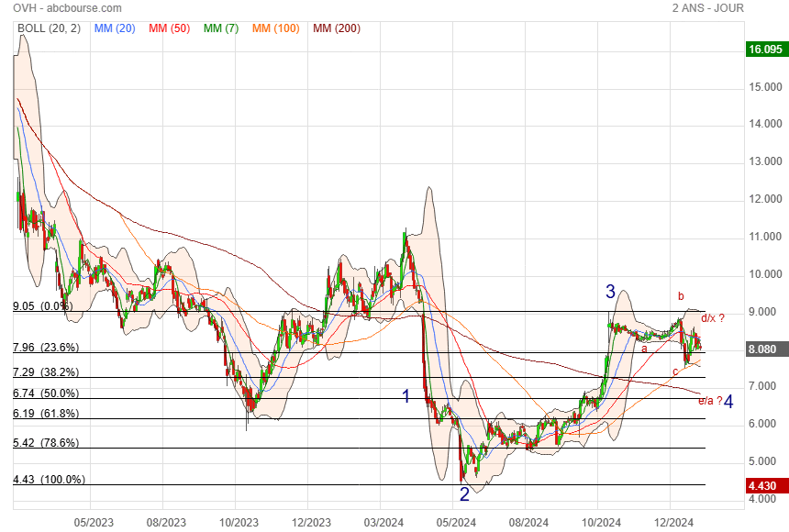Click the gray 8.080 current price tag
The image size is (789, 532).
click(x=765, y=349)
